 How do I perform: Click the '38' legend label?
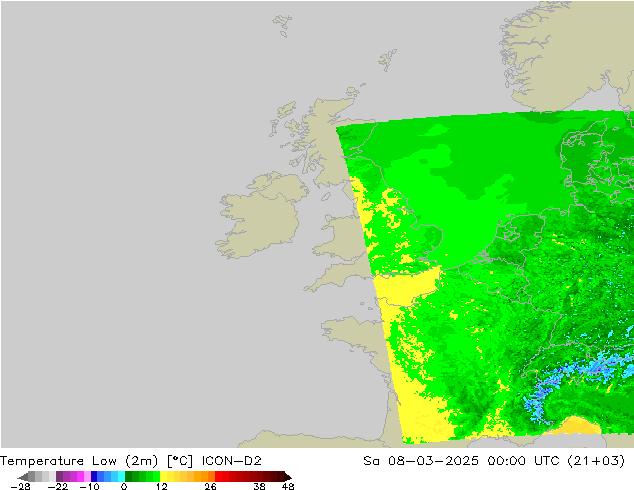click(260, 486)
